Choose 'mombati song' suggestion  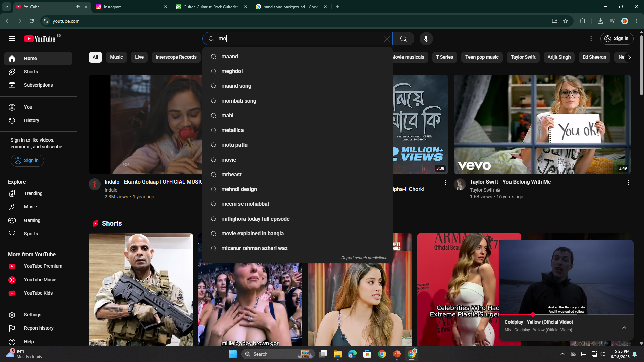[x=297, y=101]
